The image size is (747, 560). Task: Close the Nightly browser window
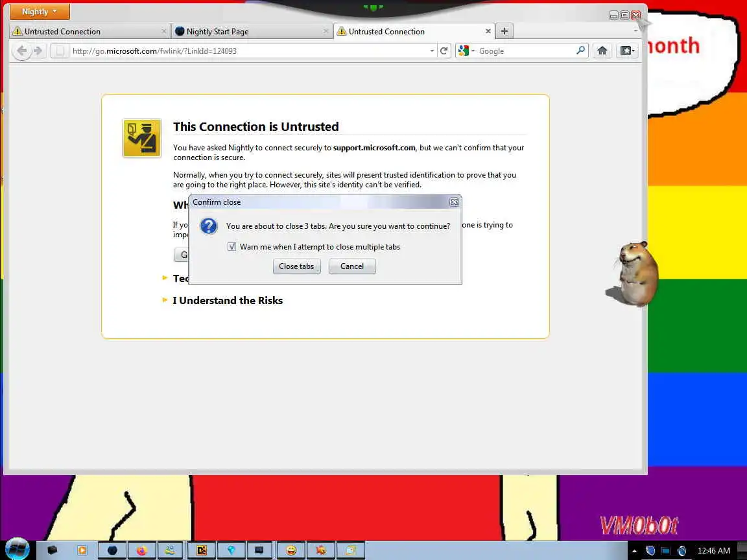635,16
